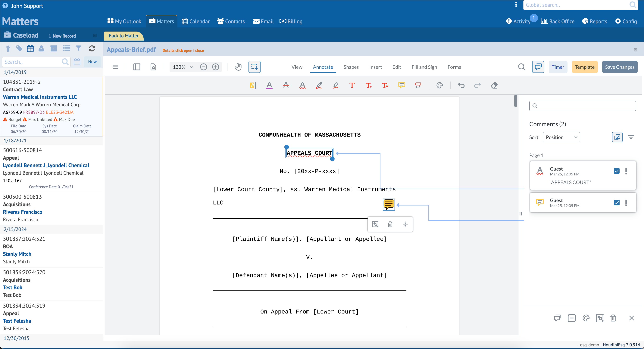Screen dimensions: 644x349
Task: Open the Fill and Sign tab
Action: click(424, 67)
